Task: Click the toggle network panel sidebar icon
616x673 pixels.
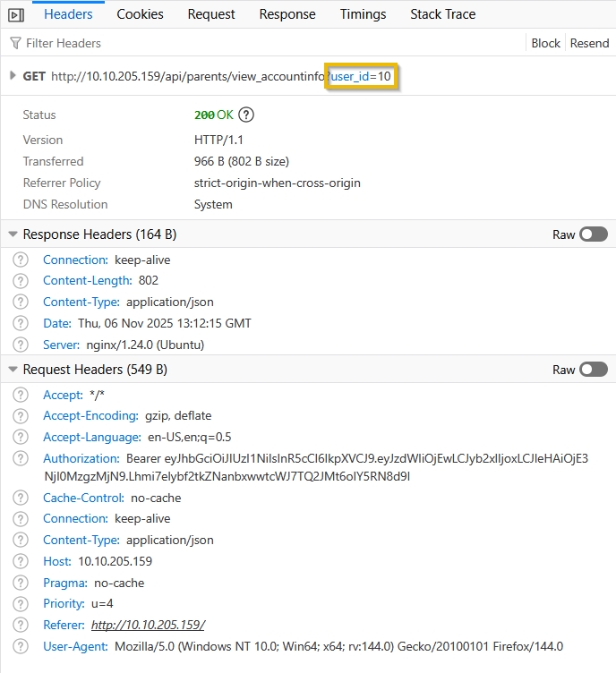Action: click(16, 14)
